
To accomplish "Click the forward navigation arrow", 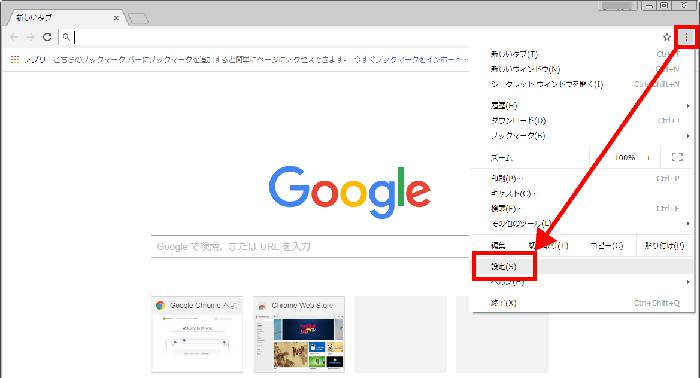I will pos(30,37).
